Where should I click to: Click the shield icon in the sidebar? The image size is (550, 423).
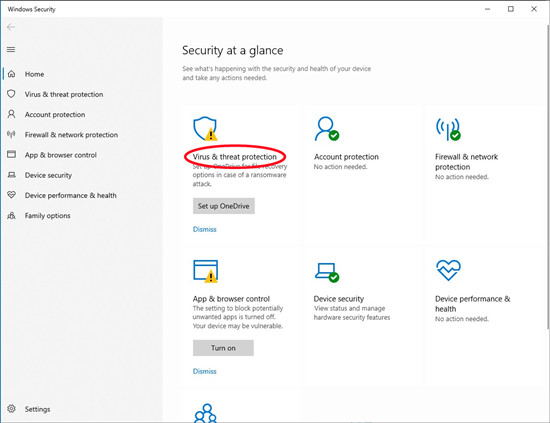tap(12, 94)
